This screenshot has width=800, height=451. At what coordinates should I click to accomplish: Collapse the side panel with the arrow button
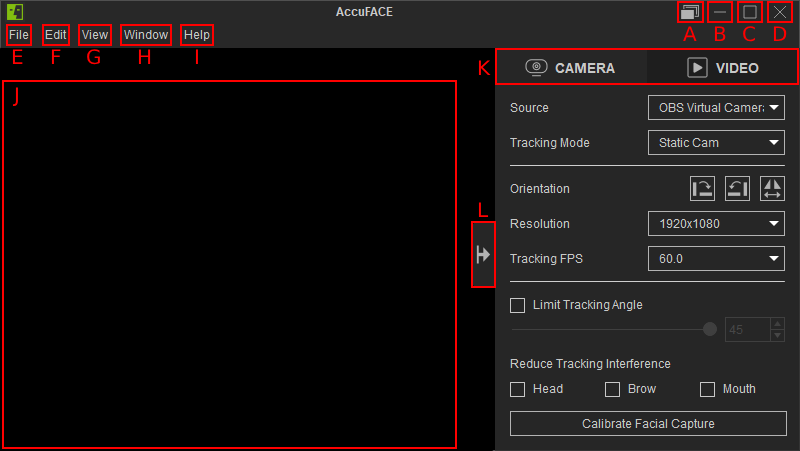(483, 255)
